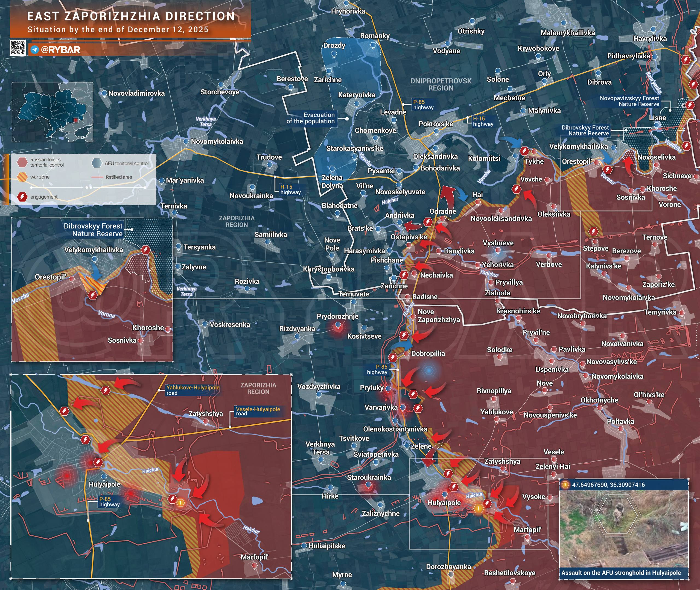
Task: Click the engagement icon in the legend
Action: (x=22, y=197)
